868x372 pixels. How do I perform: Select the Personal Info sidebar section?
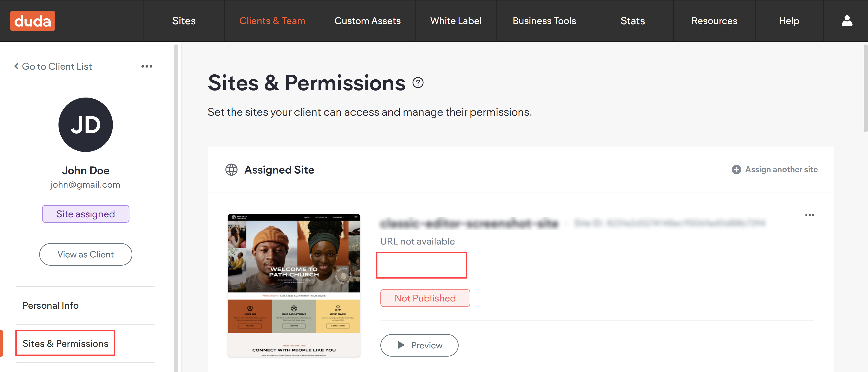point(51,305)
